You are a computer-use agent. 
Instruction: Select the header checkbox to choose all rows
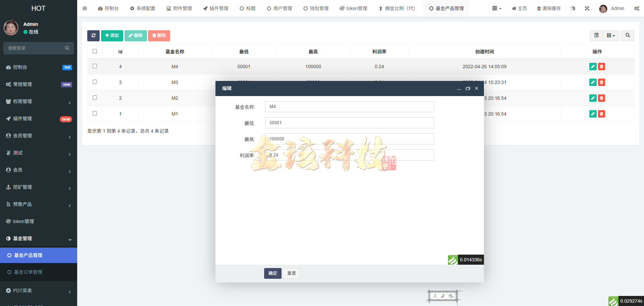[95, 51]
